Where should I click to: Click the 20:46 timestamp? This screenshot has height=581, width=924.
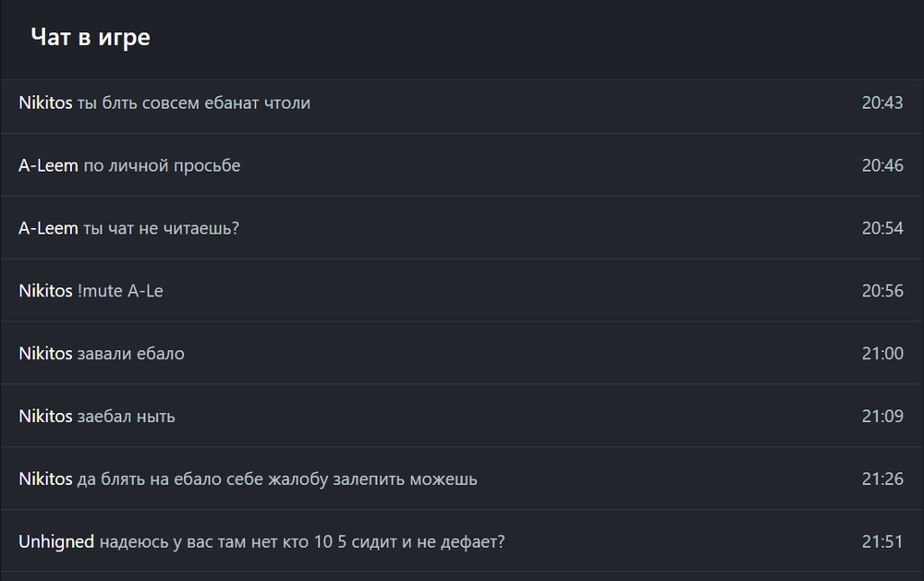[881, 166]
